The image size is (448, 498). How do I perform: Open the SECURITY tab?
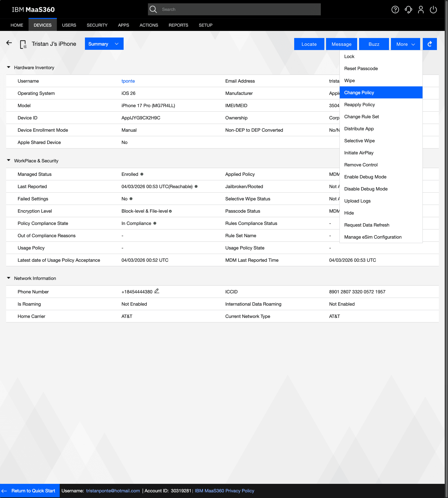click(x=97, y=25)
